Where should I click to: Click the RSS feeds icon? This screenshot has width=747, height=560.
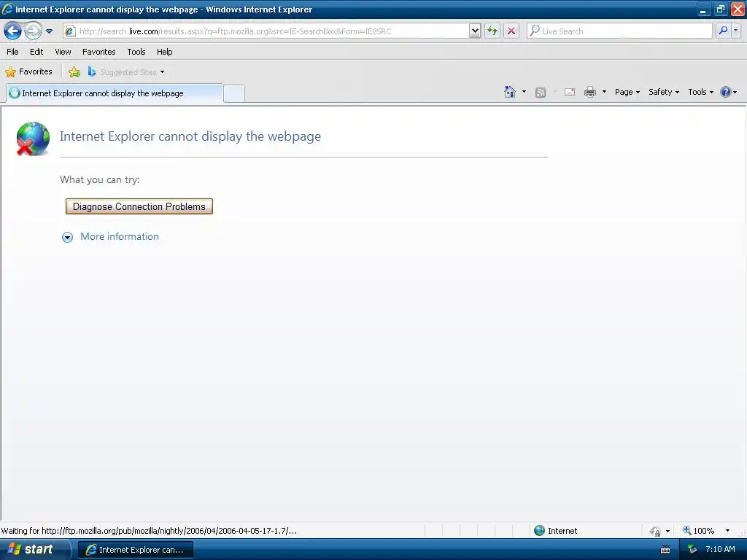541,93
